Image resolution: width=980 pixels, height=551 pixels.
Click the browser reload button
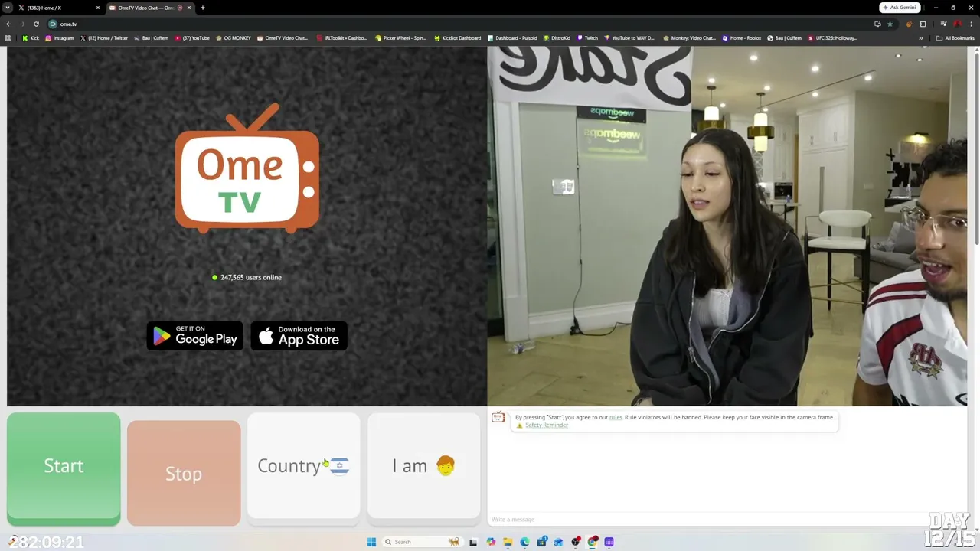36,24
